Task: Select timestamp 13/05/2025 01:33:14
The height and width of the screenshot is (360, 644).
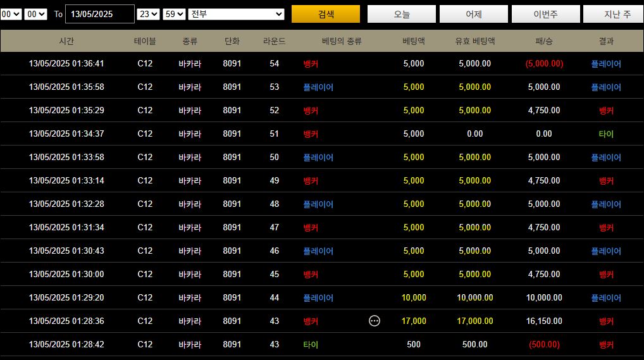Action: click(66, 180)
